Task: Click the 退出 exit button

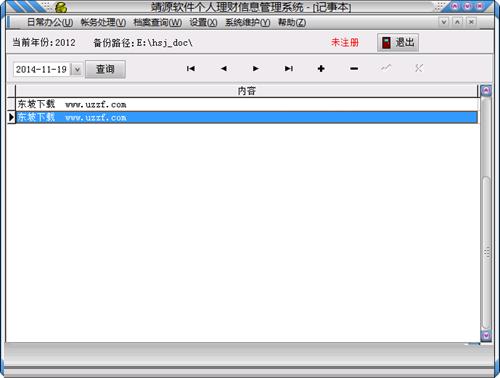Action: coord(398,43)
